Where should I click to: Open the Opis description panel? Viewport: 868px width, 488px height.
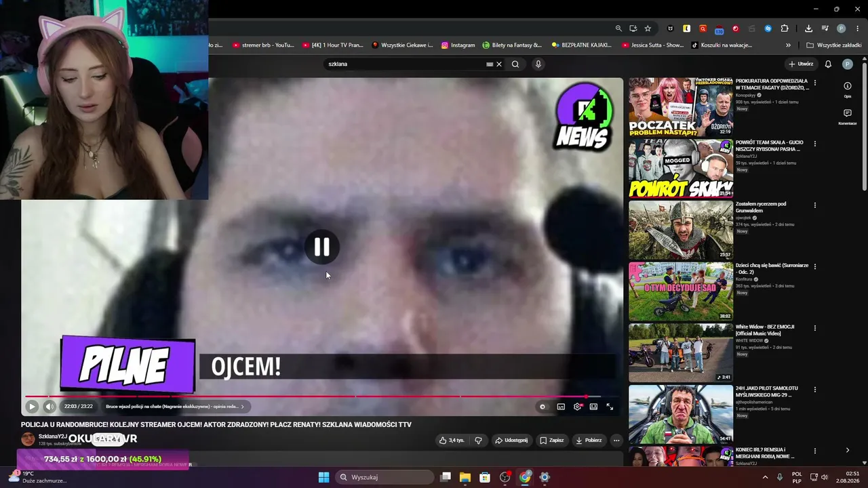[x=848, y=89]
